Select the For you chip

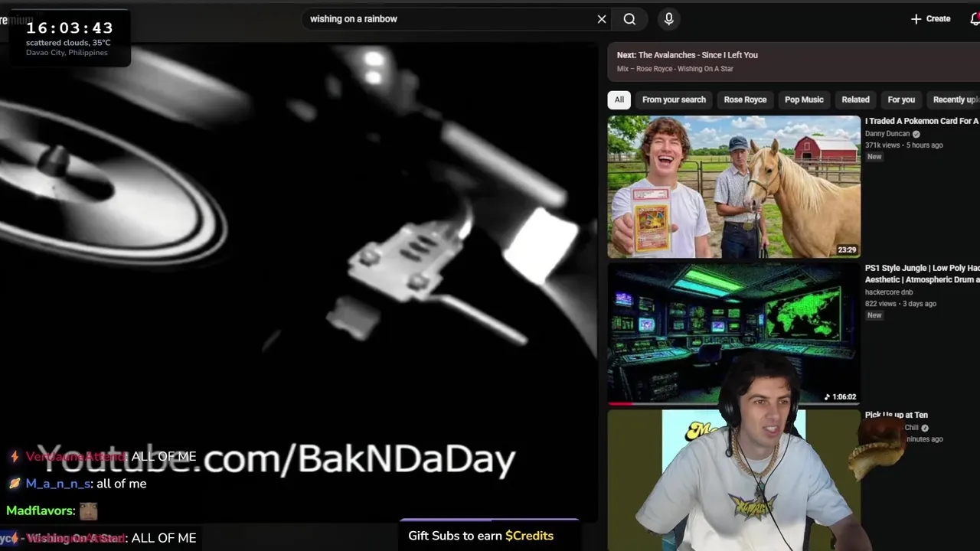pos(901,99)
